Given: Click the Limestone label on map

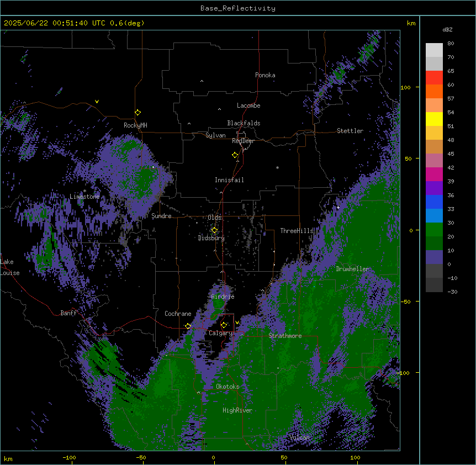Looking at the screenshot, I should pos(84,197).
